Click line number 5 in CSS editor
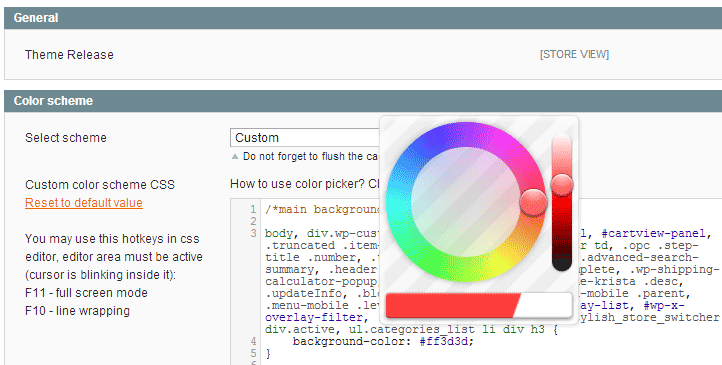722x365 pixels. tap(253, 353)
